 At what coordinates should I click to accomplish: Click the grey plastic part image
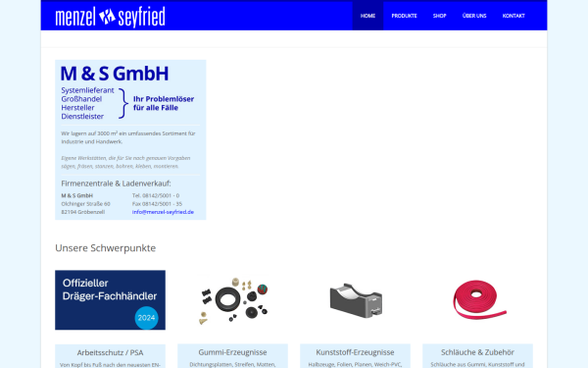click(x=355, y=300)
